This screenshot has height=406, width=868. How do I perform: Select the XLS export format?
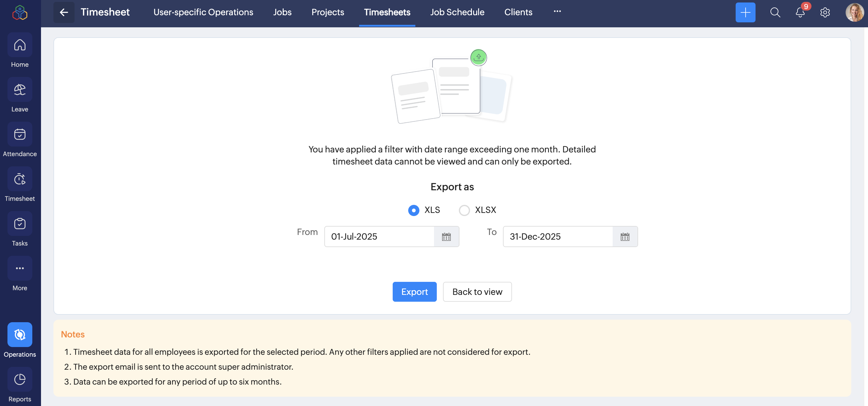413,210
